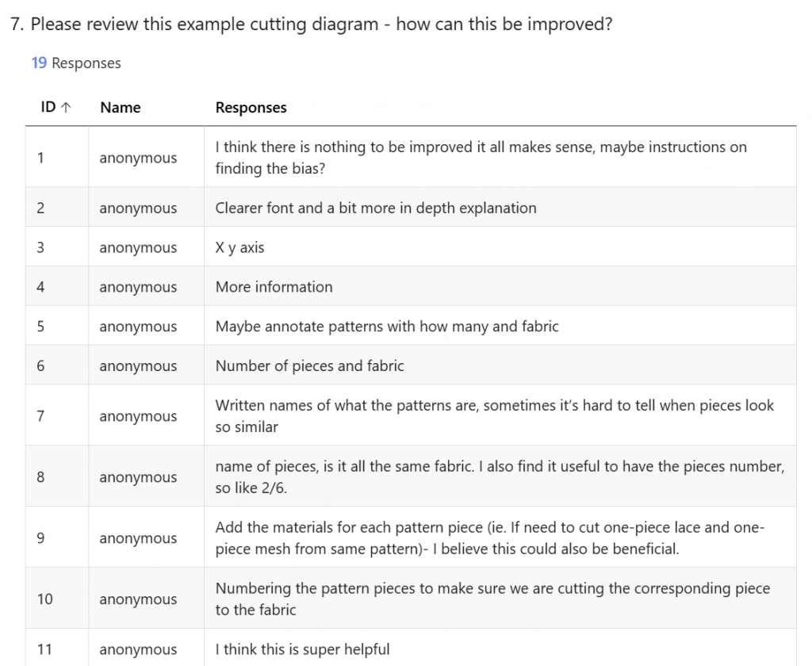812x666 pixels.
Task: Click the 'X y axis' response
Action: pos(240,247)
